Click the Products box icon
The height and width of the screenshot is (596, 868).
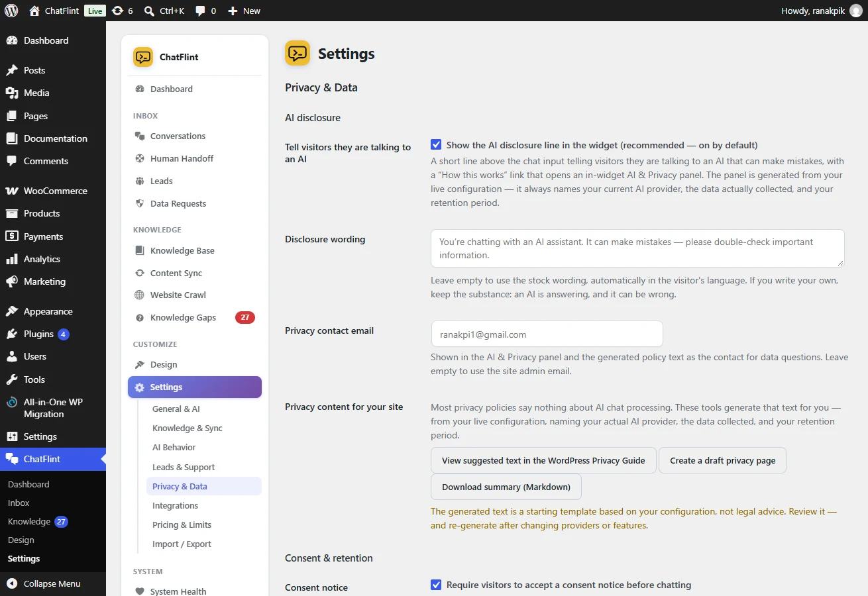pyautogui.click(x=12, y=213)
